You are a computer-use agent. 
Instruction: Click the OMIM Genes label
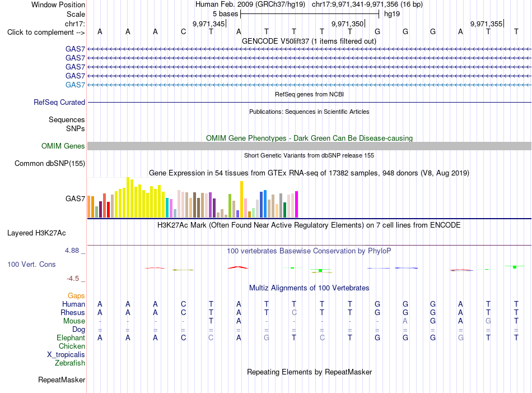[x=63, y=146]
